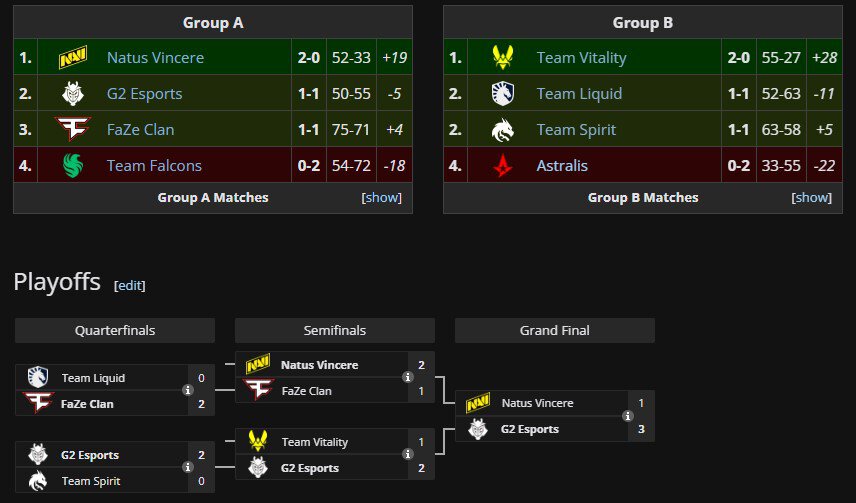Click the Team Falcons green logo
The width and height of the screenshot is (856, 503).
click(73, 165)
